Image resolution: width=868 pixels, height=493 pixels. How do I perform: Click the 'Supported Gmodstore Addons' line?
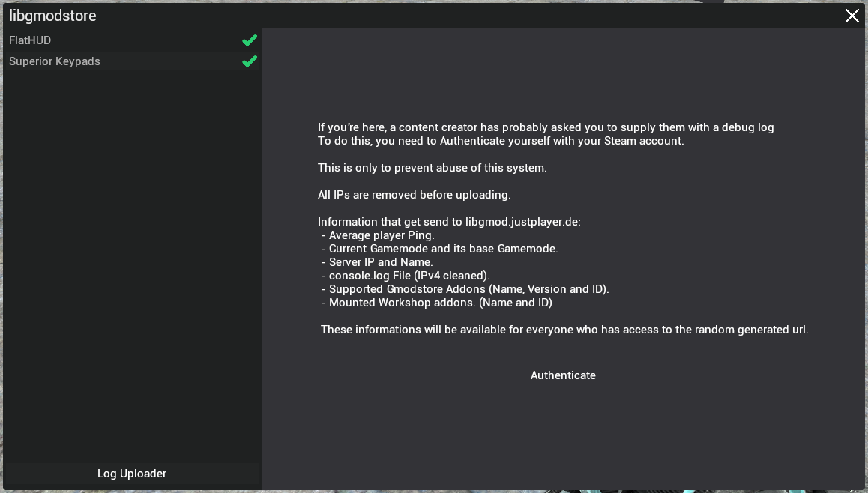tap(465, 289)
